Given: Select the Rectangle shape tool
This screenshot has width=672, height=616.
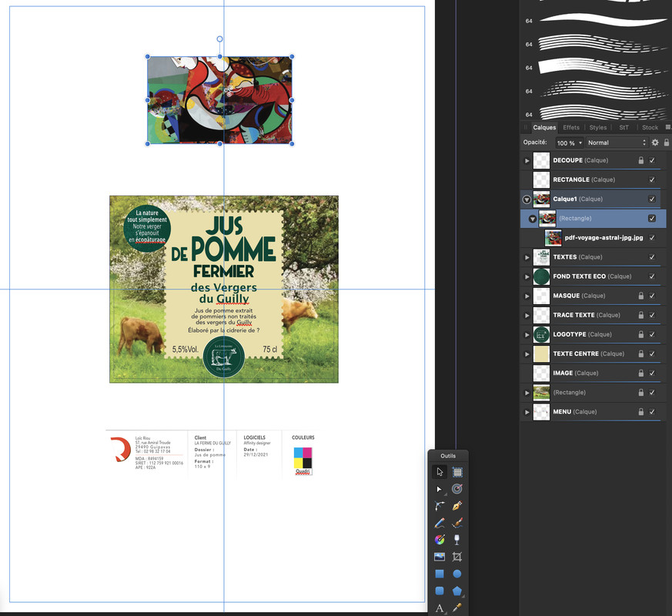Looking at the screenshot, I should point(440,574).
